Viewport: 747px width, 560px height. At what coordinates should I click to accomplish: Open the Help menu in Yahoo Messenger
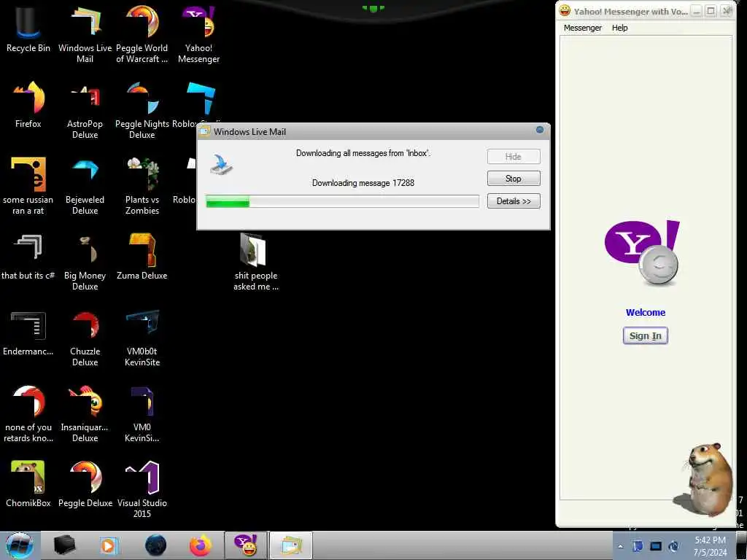click(x=620, y=28)
